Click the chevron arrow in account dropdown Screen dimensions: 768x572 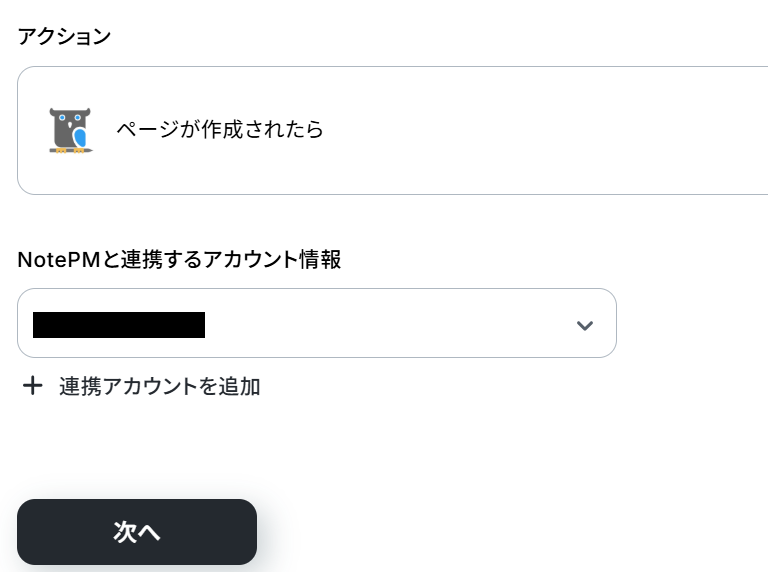coord(585,325)
